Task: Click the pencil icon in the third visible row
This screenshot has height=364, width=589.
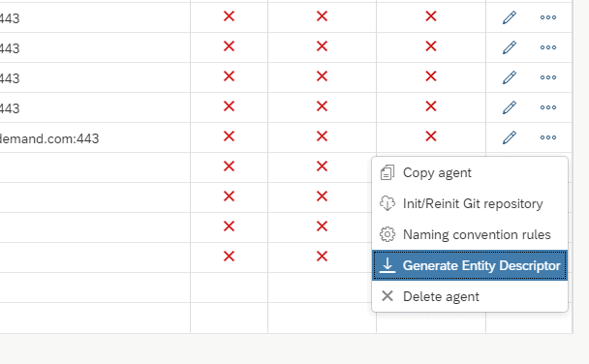Action: pos(510,77)
